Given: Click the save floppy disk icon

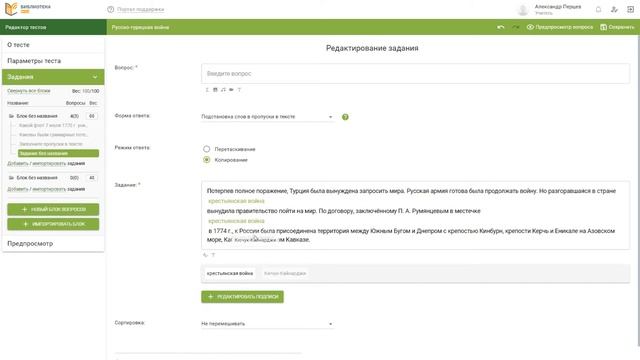Looking at the screenshot, I should [x=603, y=27].
